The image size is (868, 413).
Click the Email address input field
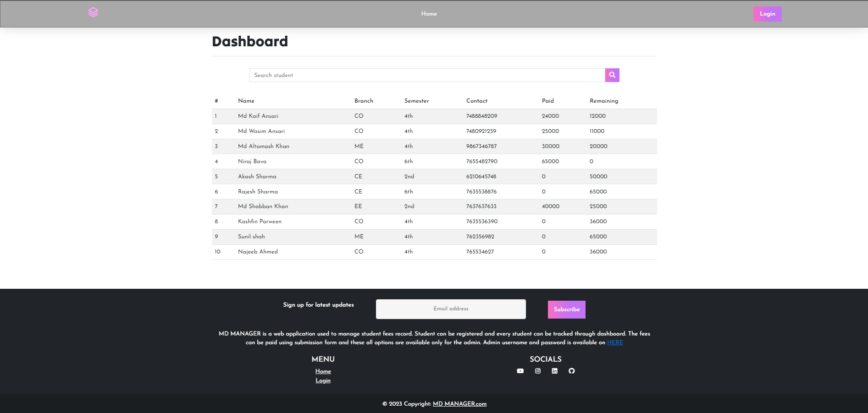click(x=451, y=309)
